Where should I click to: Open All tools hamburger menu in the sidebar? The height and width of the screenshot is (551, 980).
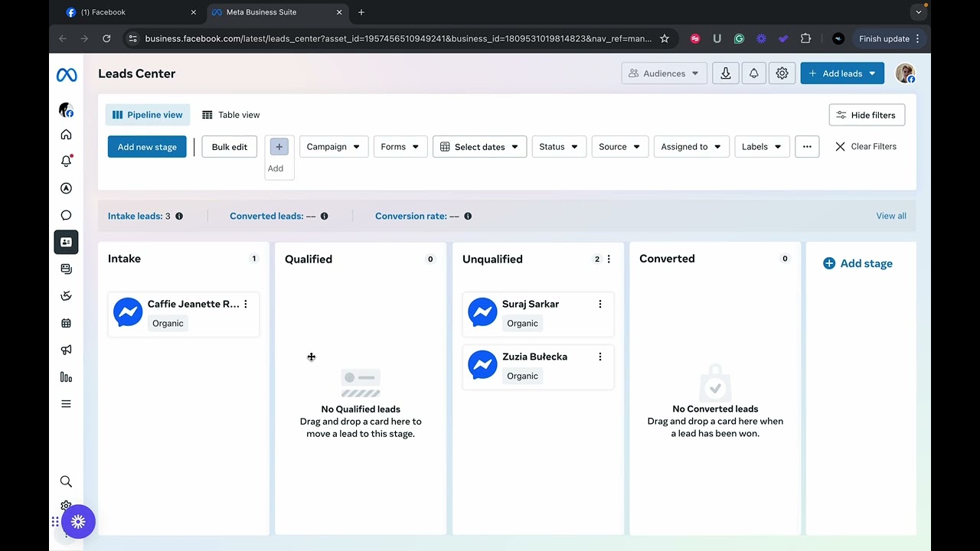click(x=66, y=404)
